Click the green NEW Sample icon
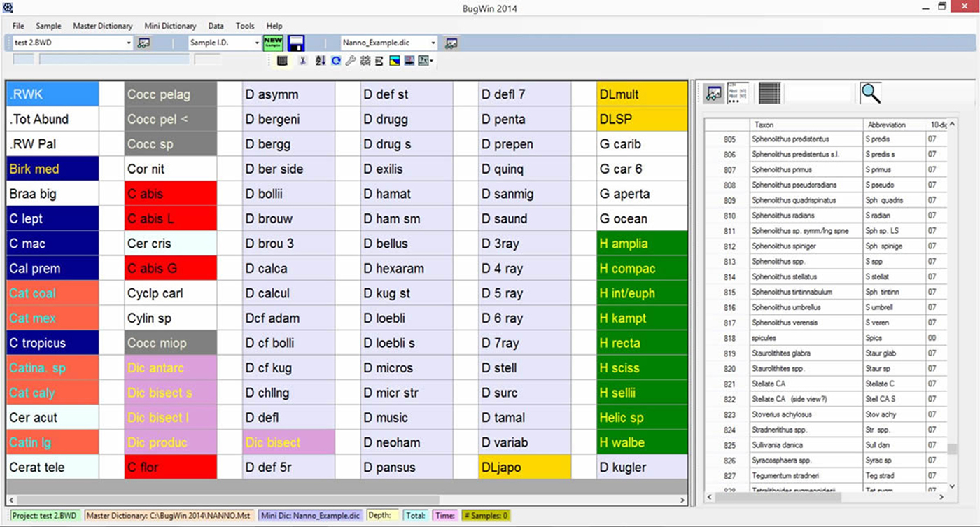Screen dimensions: 980x527 (272, 43)
